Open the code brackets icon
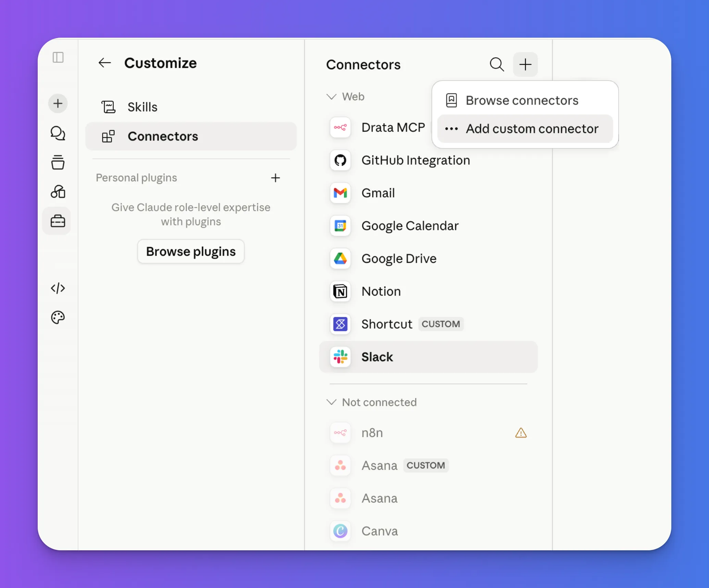This screenshot has width=709, height=588. click(x=58, y=288)
